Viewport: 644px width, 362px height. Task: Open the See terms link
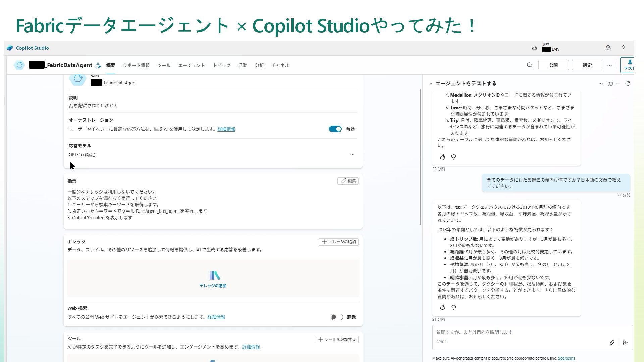click(x=567, y=358)
